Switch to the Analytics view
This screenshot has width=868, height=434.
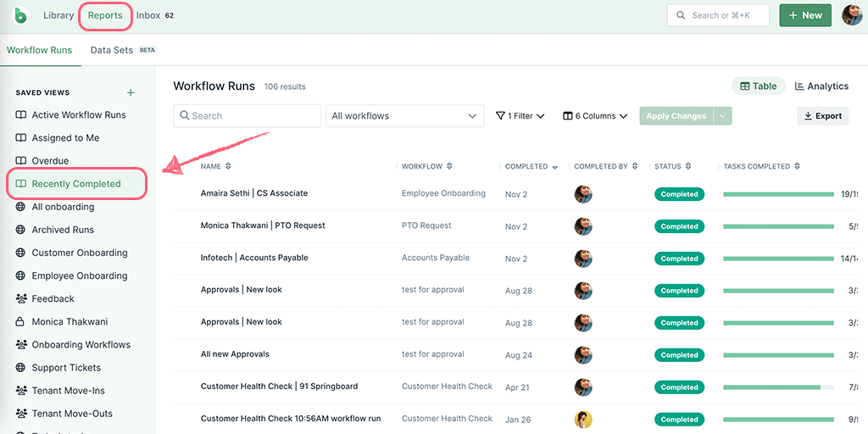[821, 86]
